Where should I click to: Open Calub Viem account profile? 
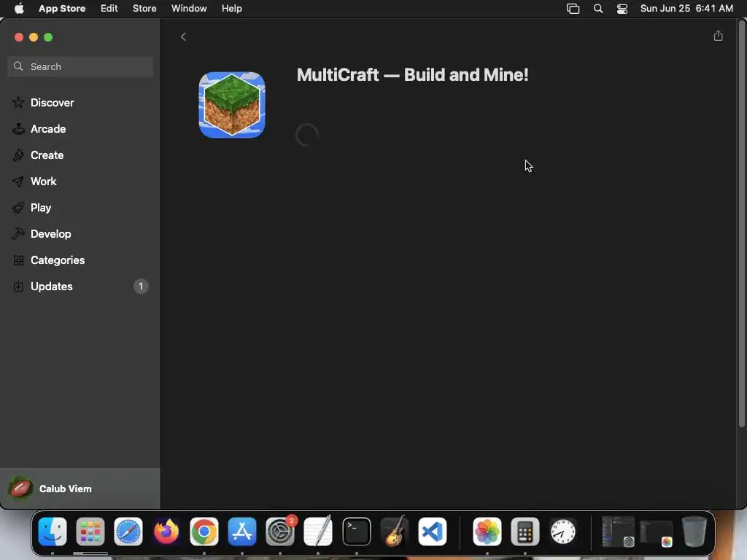pos(80,489)
